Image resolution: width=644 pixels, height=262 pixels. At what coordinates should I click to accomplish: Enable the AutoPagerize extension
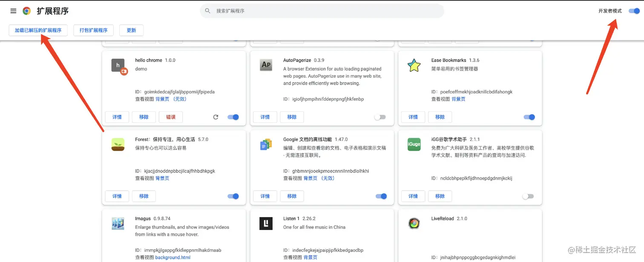pyautogui.click(x=380, y=117)
